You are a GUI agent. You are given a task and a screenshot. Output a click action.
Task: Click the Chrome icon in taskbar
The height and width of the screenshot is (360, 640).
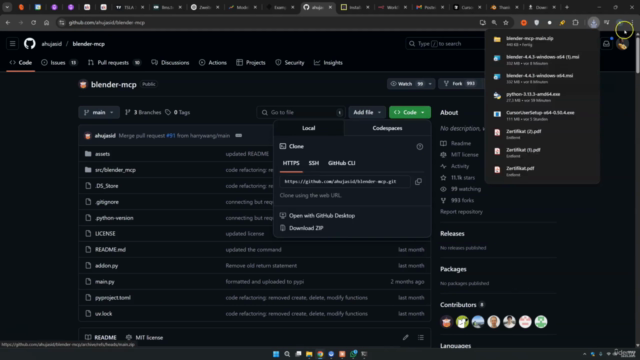point(320,354)
